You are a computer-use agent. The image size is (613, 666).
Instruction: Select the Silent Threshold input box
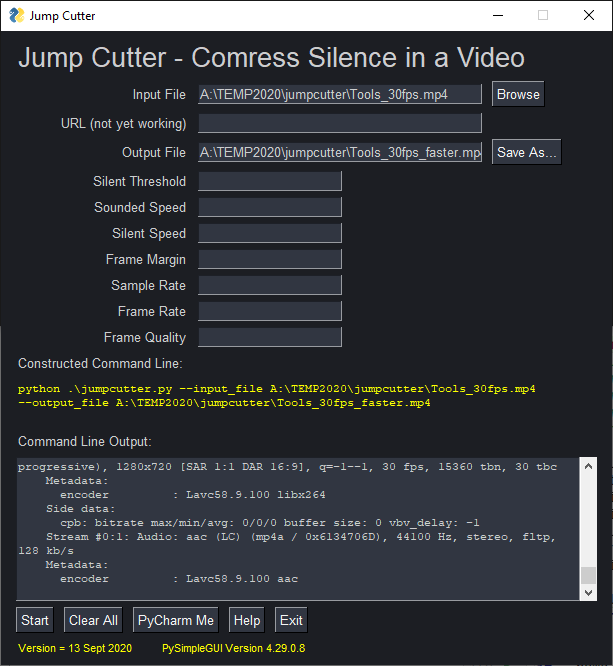[x=270, y=182]
